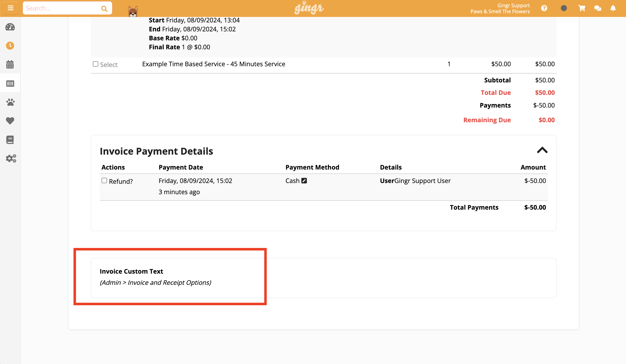Click the Invoice Custom Text heading
Screen dimensions: 626x364
(x=131, y=271)
